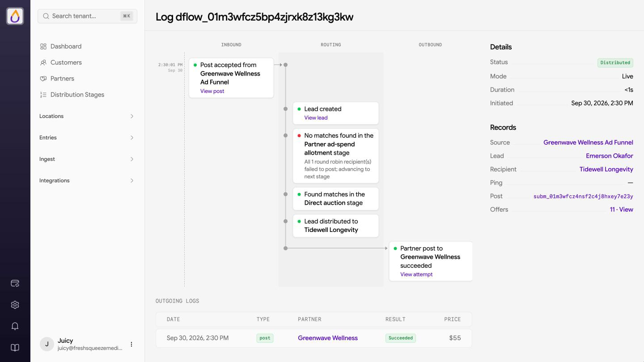644x362 pixels.
Task: Expand the Integrations section
Action: [x=87, y=181]
